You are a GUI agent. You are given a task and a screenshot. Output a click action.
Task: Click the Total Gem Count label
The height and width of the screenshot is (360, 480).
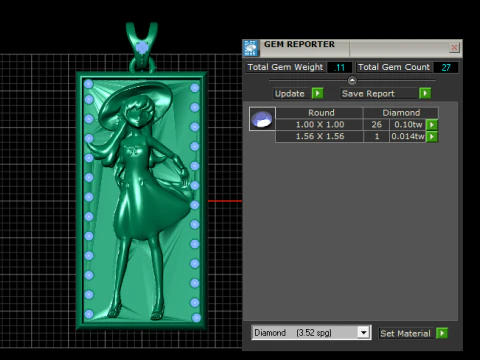394,67
